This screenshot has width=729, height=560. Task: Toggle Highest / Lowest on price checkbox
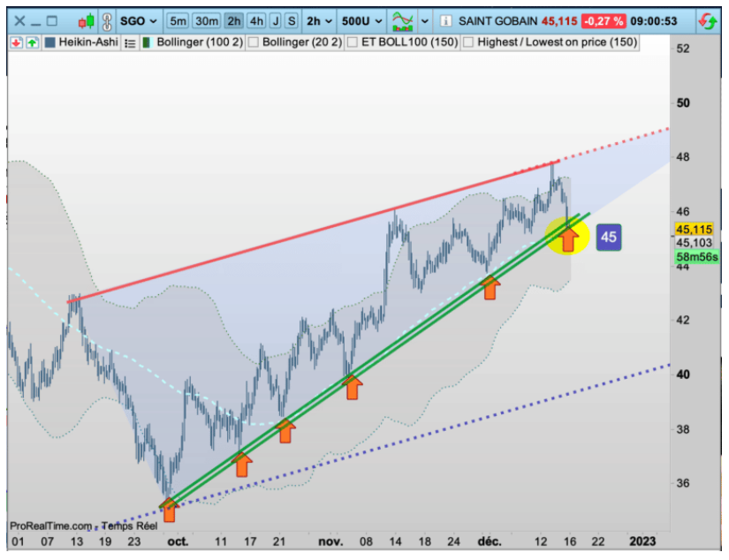point(468,42)
